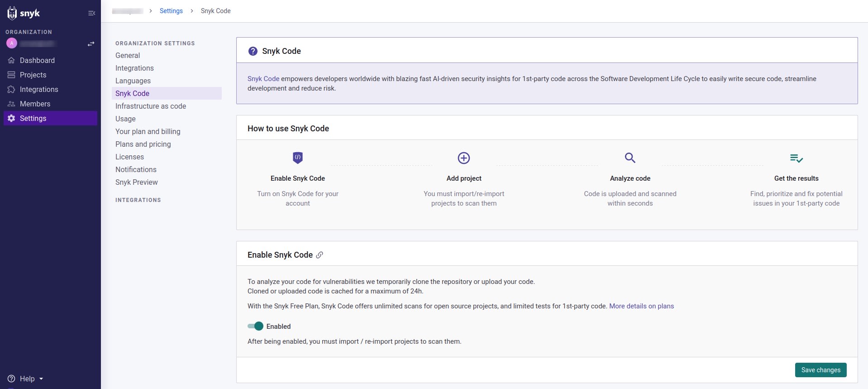Click the Snyk Code question mark icon
The height and width of the screenshot is (389, 868).
253,51
